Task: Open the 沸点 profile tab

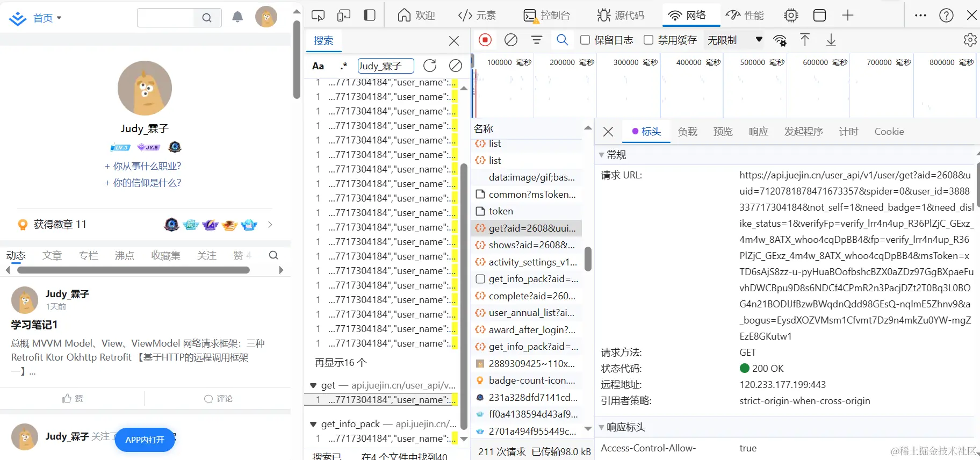Action: (125, 255)
